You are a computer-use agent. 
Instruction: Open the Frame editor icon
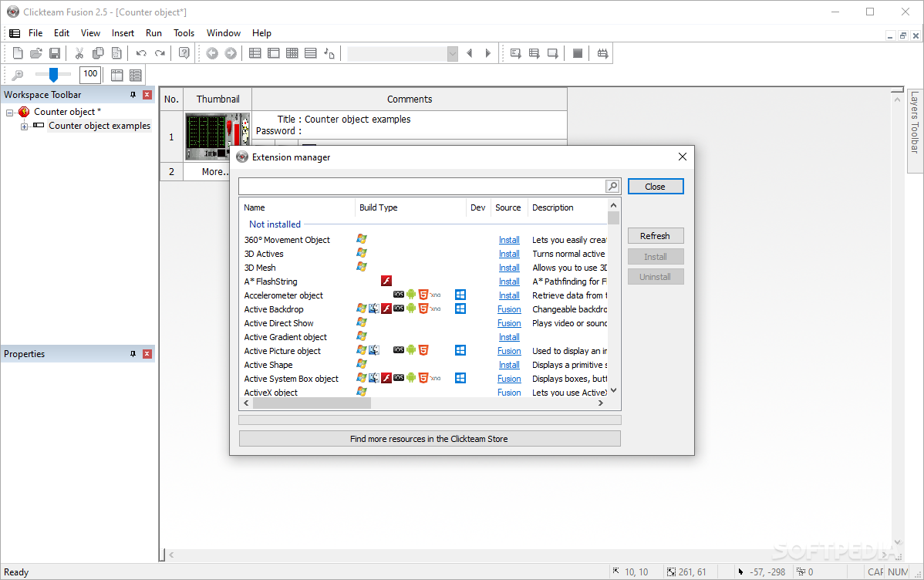coord(274,54)
